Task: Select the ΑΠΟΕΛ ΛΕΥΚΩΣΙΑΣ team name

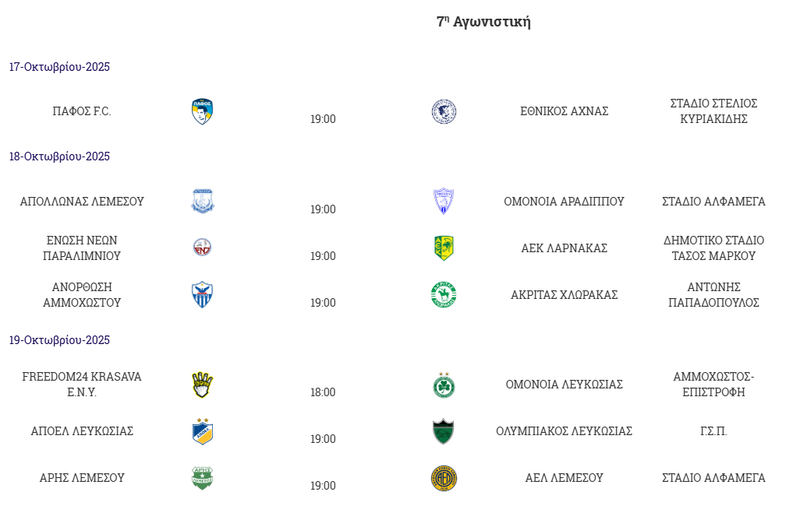Action: click(x=82, y=431)
